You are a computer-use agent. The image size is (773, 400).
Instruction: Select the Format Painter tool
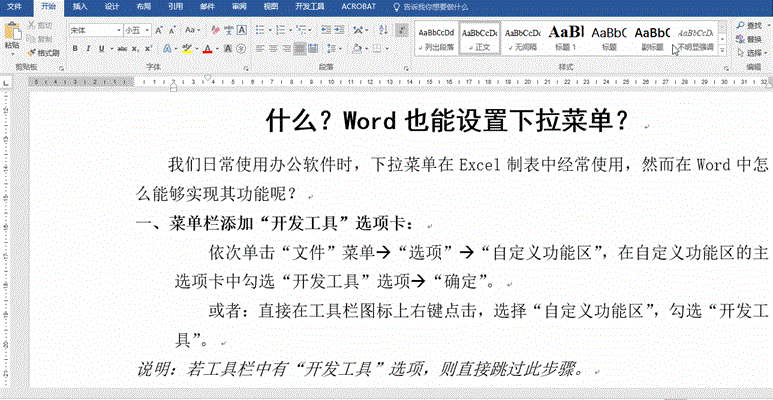[x=44, y=52]
